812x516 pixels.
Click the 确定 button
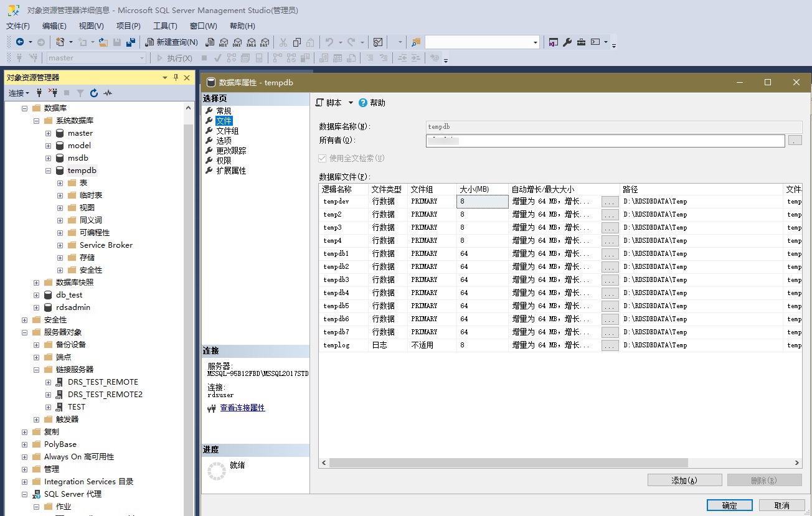tap(729, 505)
